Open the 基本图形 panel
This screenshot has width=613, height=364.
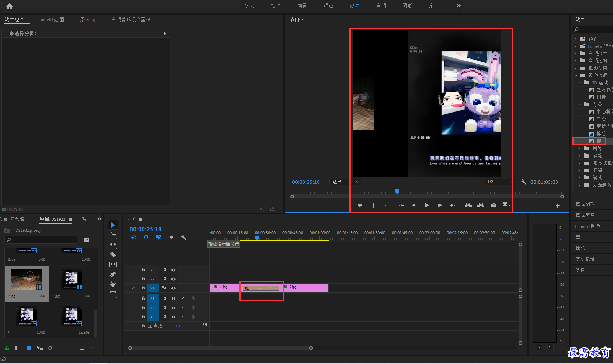coord(585,204)
